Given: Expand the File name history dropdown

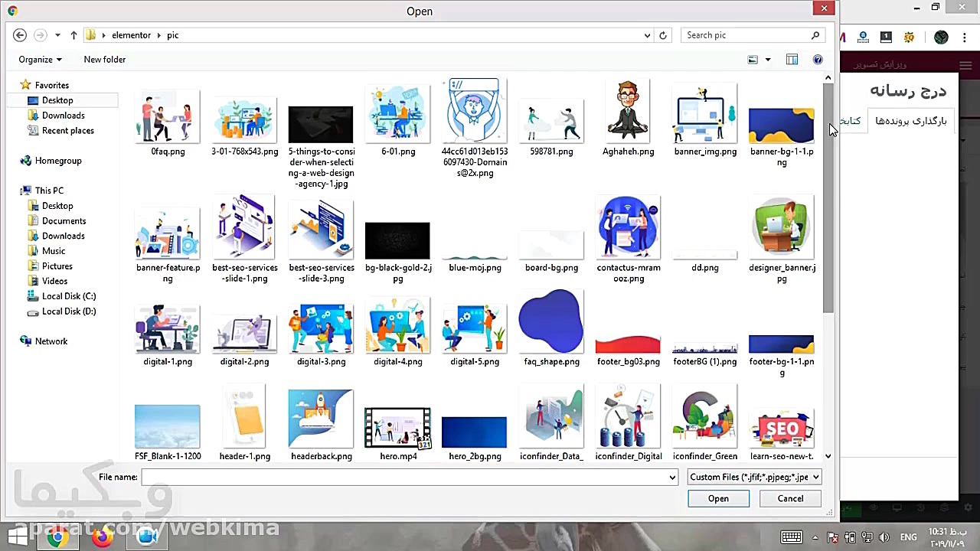Looking at the screenshot, I should pos(672,478).
